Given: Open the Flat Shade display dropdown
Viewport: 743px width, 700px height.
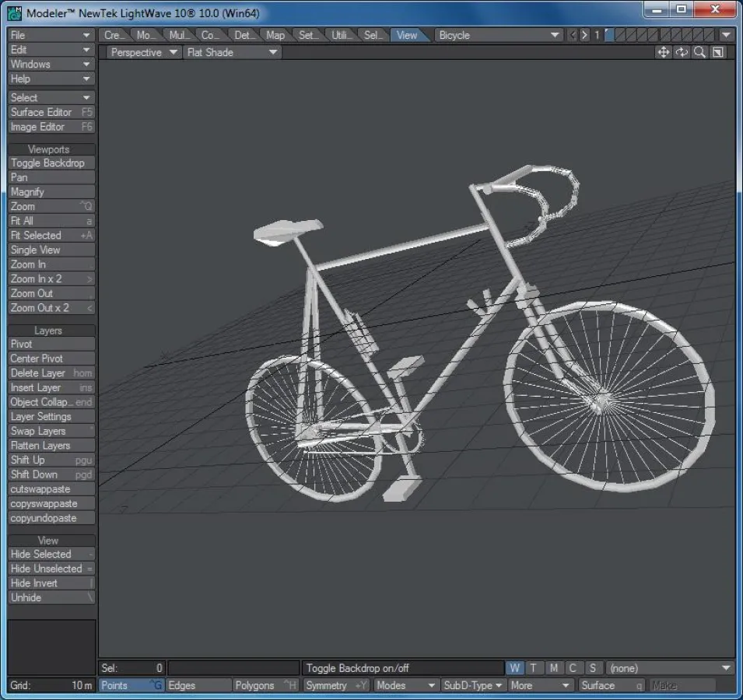Looking at the screenshot, I should tap(232, 52).
